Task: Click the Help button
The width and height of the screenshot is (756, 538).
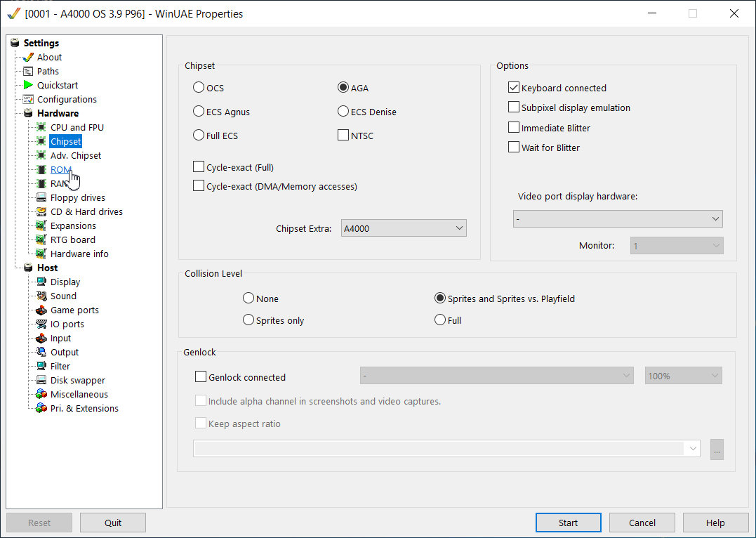Action: (715, 523)
